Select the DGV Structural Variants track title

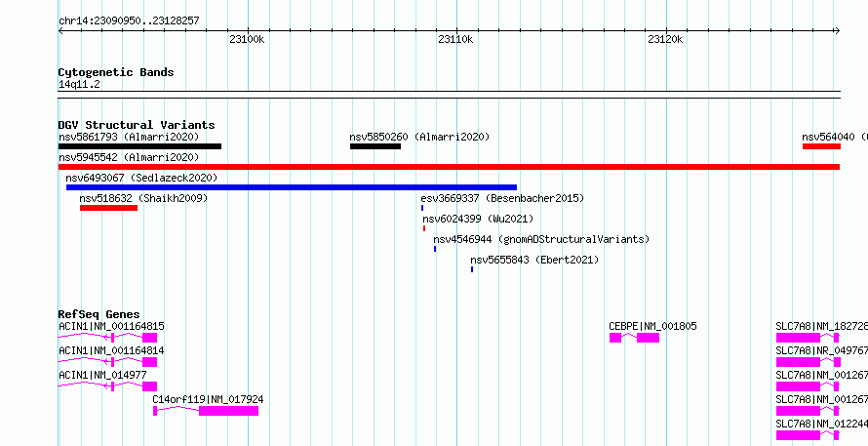[137, 125]
